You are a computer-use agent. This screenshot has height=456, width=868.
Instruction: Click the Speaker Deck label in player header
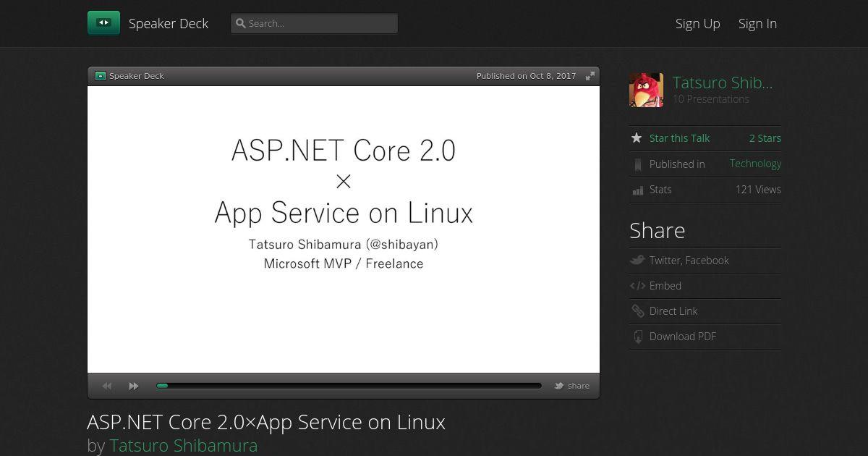tap(137, 76)
